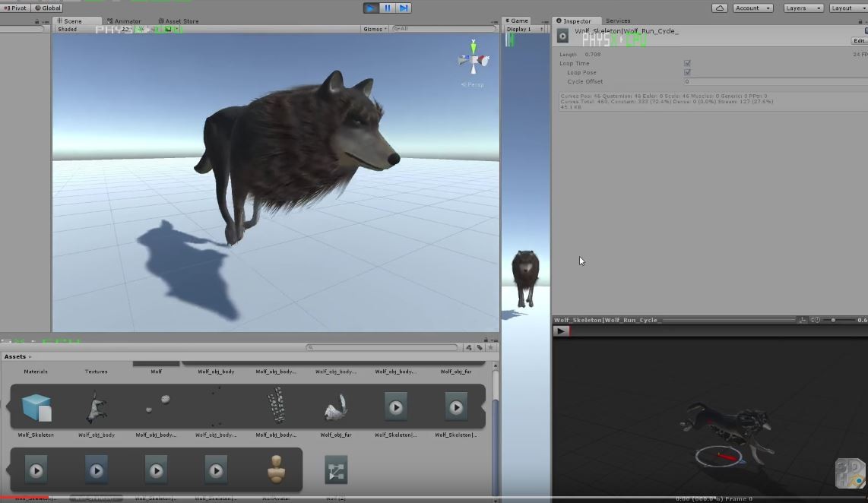Click the Animator Controller icon in the assets grid
The width and height of the screenshot is (868, 503).
click(336, 469)
